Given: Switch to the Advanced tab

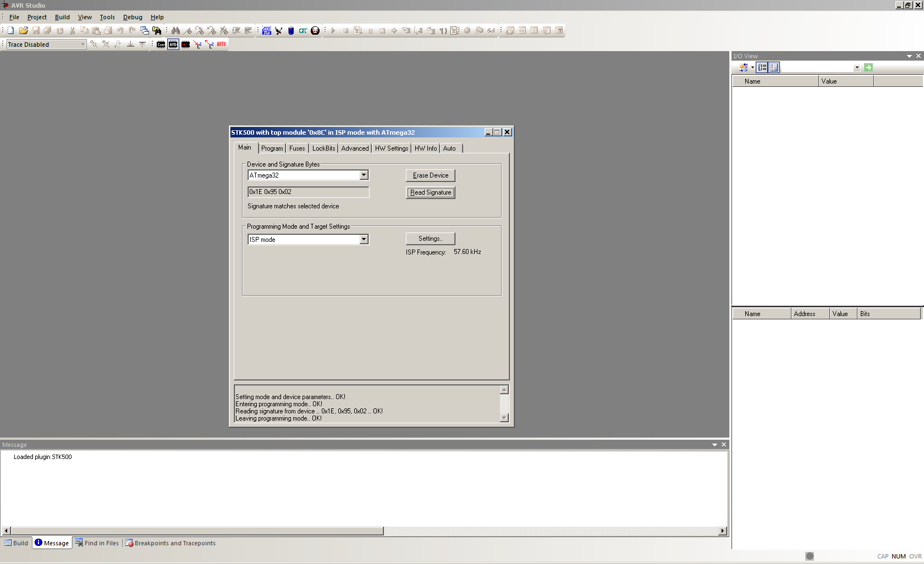Looking at the screenshot, I should click(355, 148).
